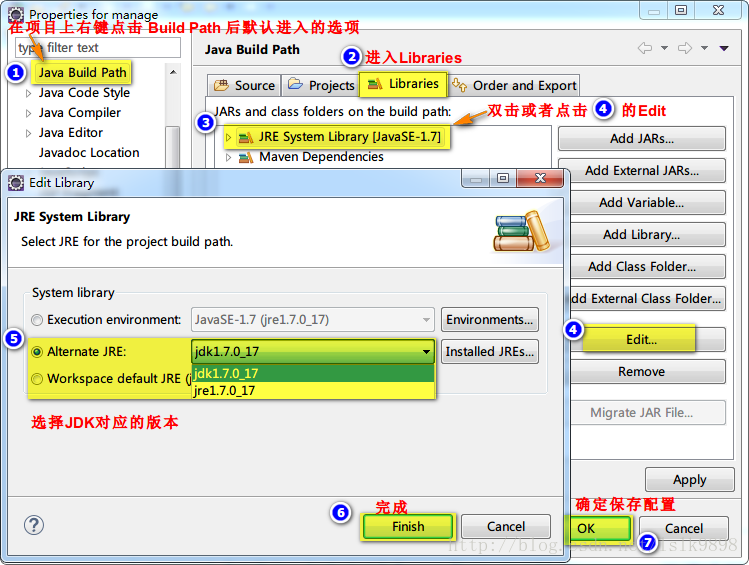Click the type filter text field
749x565 pixels.
[x=98, y=48]
